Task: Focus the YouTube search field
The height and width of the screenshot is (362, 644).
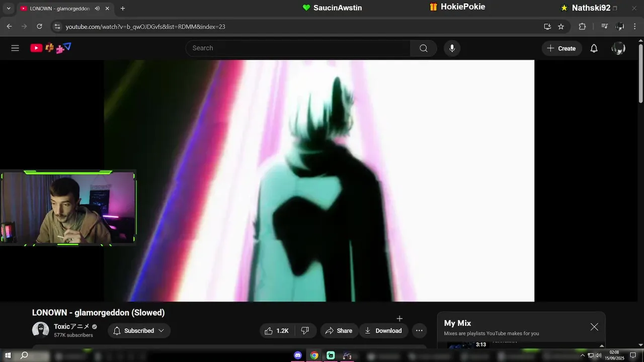Action: 298,48
